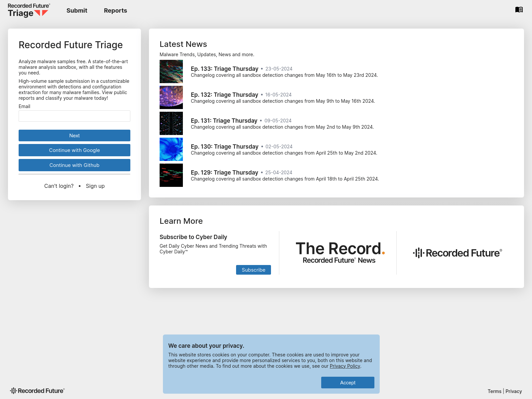Open Ep. 133: Triage Thursday article
The image size is (532, 399).
click(224, 69)
